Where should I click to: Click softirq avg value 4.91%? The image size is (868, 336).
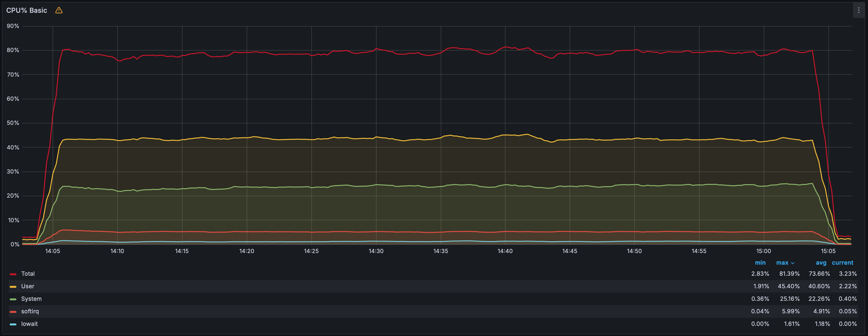coord(821,311)
